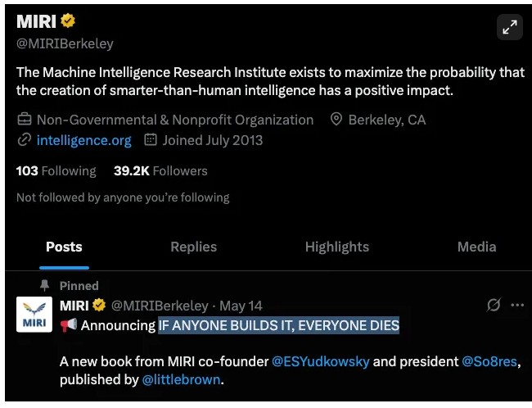
Task: Click the location pin icon near Berkeley, CA
Action: (x=336, y=120)
